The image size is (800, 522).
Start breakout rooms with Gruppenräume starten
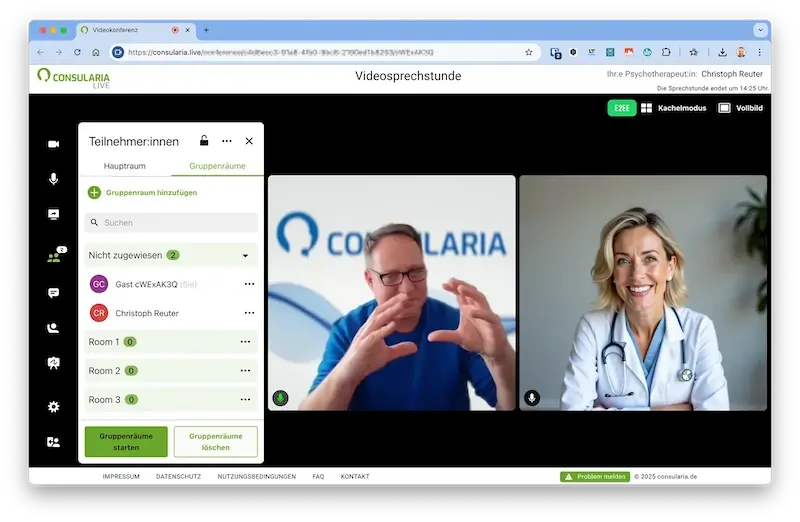click(126, 442)
